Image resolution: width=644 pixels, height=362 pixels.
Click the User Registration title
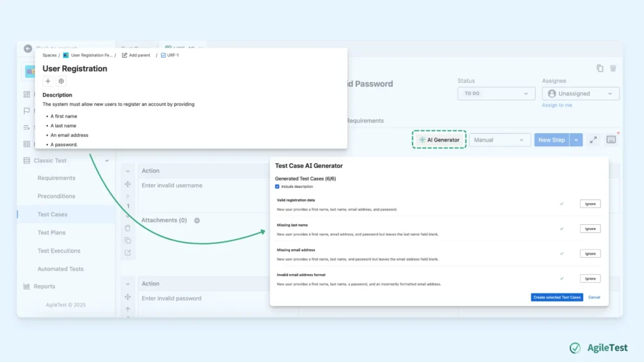pos(75,69)
